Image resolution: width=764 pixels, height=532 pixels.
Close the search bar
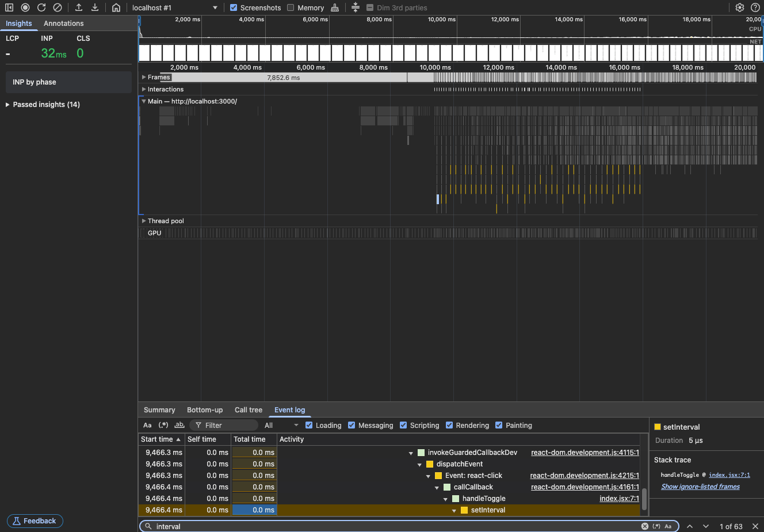[x=755, y=526]
